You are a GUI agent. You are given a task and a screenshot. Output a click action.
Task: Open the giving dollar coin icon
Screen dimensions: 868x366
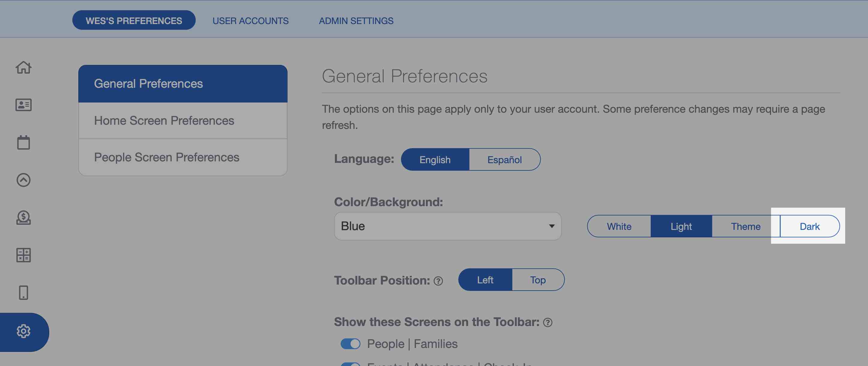(24, 218)
